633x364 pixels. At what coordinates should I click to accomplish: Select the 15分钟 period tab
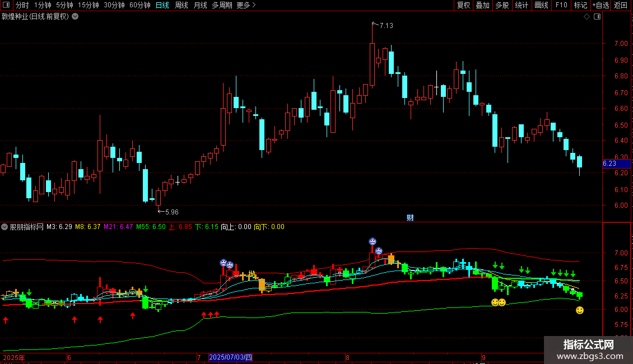[89, 5]
